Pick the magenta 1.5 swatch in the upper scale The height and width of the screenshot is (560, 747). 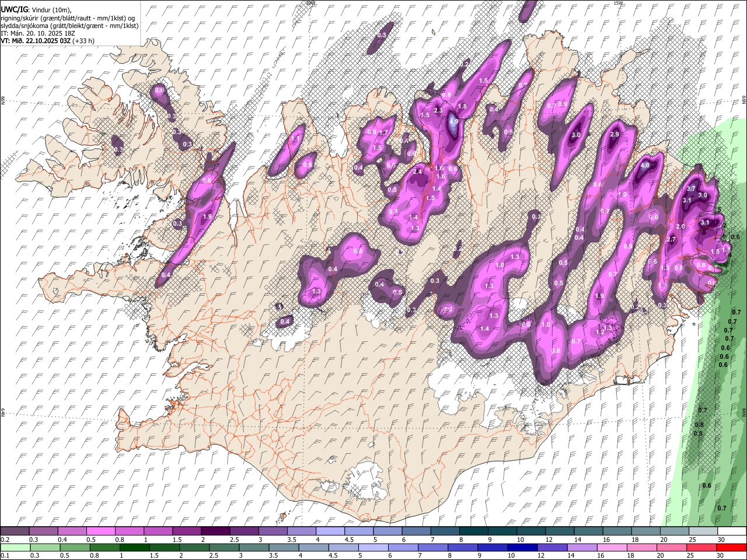[x=187, y=531]
